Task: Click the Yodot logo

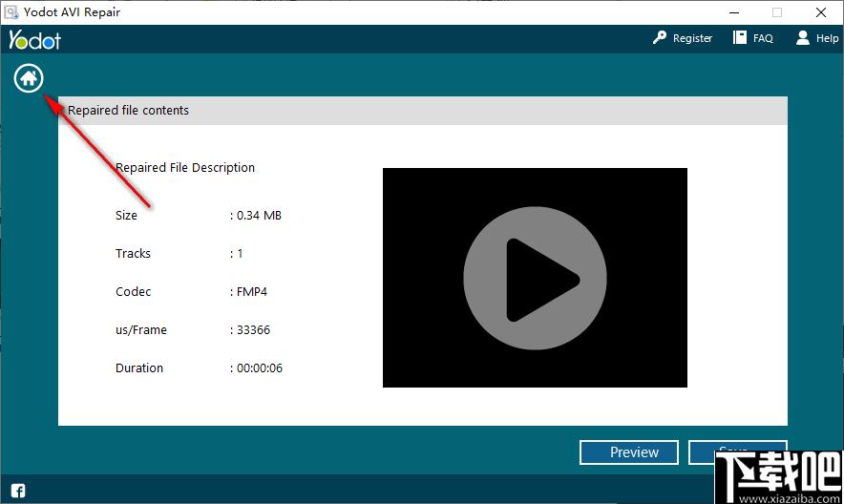Action: click(x=35, y=40)
